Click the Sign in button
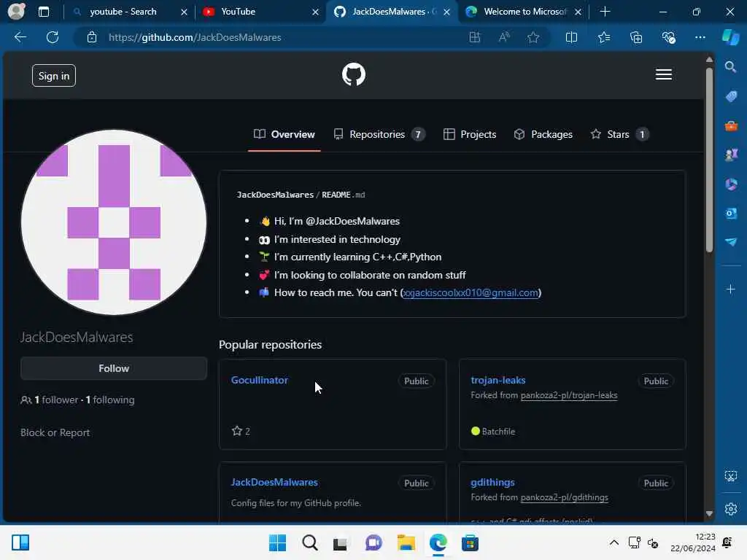Image resolution: width=747 pixels, height=560 pixels. [x=54, y=76]
